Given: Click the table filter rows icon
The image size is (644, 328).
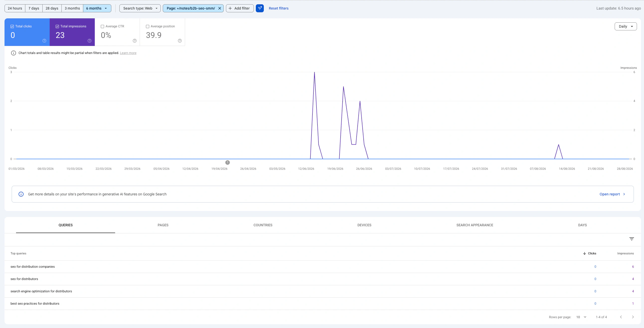Looking at the screenshot, I should coord(632,239).
